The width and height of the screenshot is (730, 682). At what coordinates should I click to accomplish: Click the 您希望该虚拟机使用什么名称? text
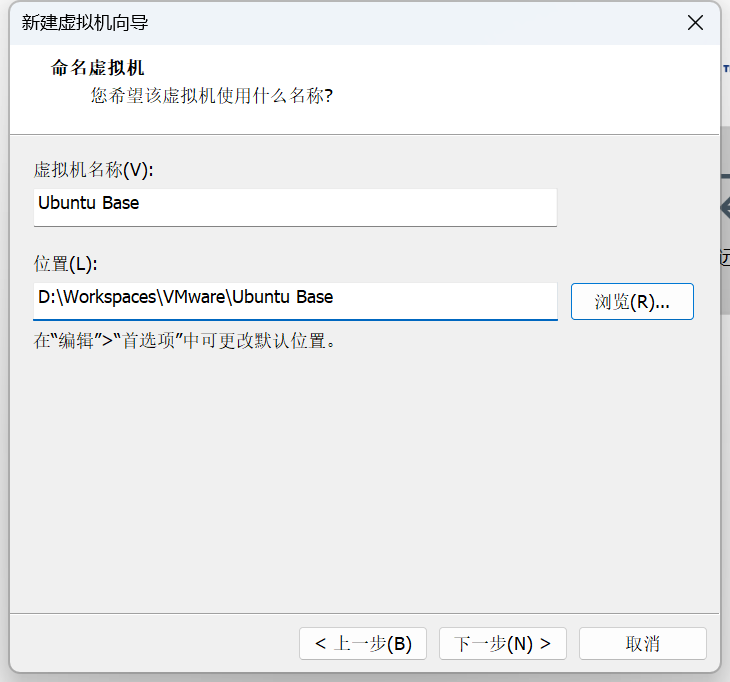(212, 95)
